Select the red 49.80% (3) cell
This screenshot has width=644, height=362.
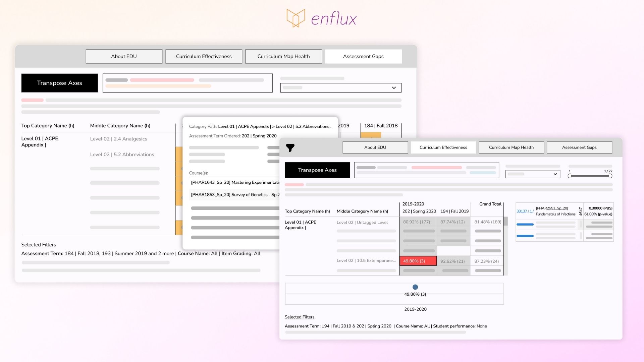(x=418, y=261)
